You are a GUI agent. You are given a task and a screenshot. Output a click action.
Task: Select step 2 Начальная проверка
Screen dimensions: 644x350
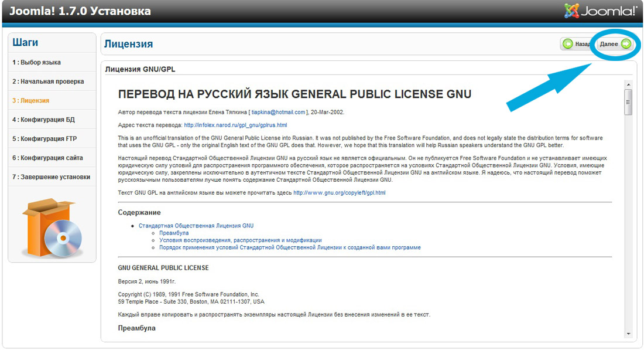(48, 81)
